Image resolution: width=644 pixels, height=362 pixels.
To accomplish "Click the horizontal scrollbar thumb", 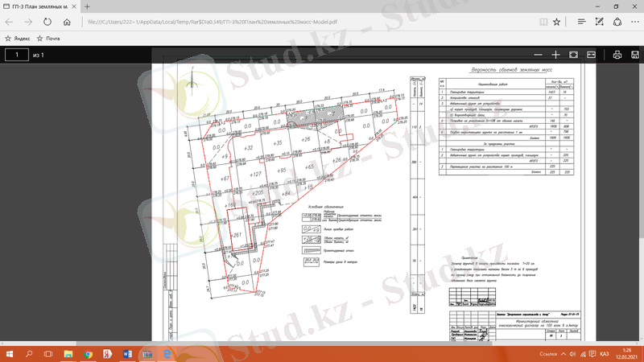I will [x=283, y=343].
